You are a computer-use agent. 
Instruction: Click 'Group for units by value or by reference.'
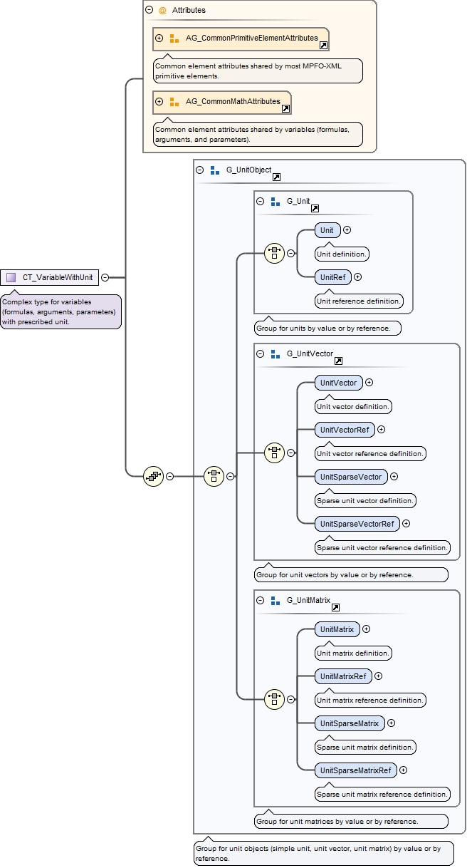[327, 329]
